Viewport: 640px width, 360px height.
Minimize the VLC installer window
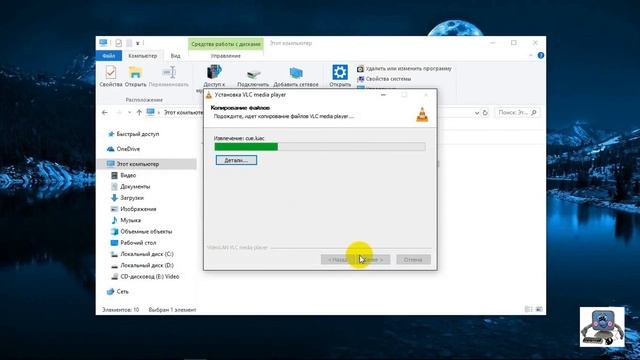(x=383, y=95)
